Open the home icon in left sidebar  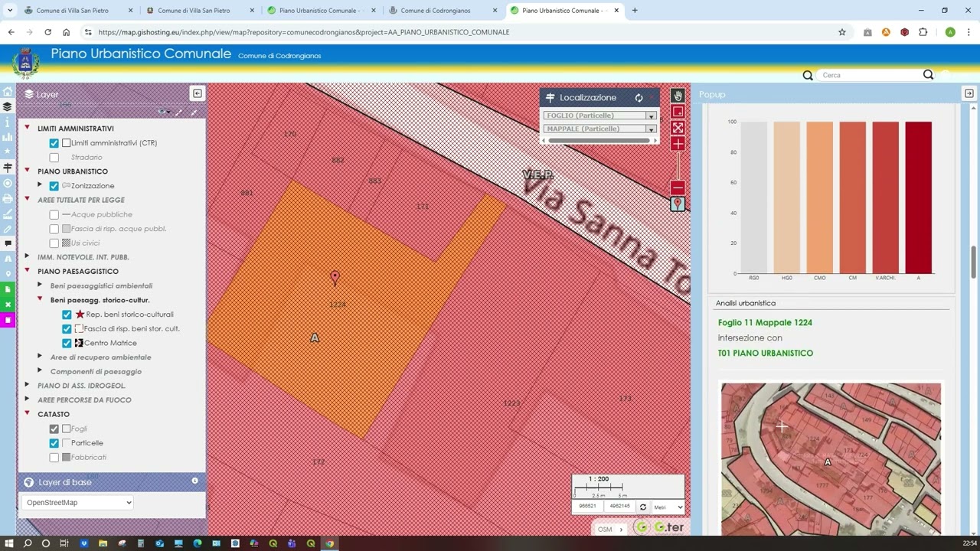8,92
